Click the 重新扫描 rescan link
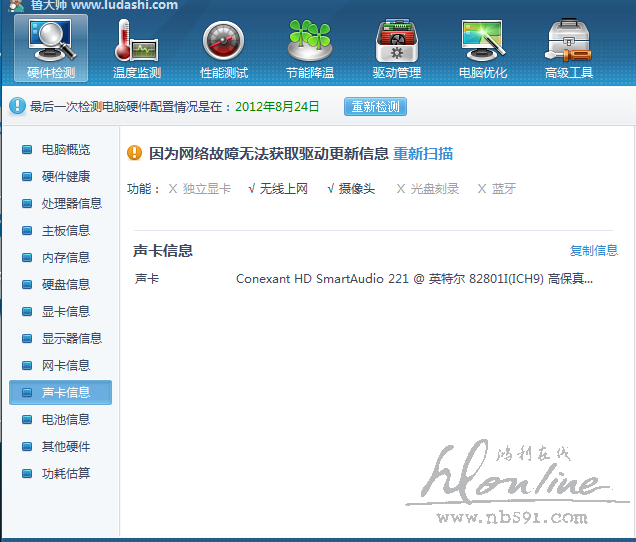 [x=423, y=153]
